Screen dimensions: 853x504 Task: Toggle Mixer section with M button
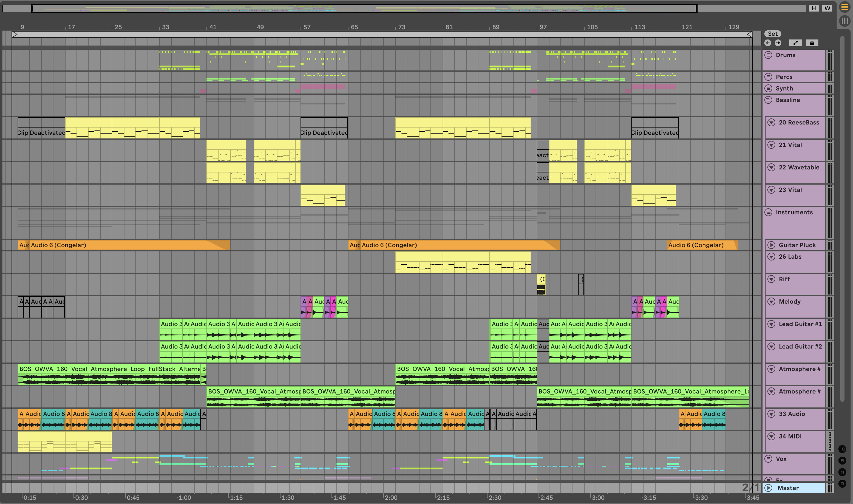tap(842, 472)
